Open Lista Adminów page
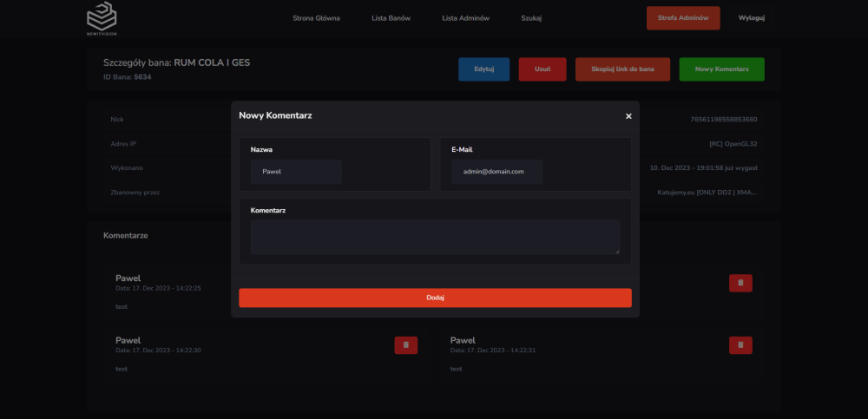Viewport: 868px width, 419px height. [x=465, y=18]
